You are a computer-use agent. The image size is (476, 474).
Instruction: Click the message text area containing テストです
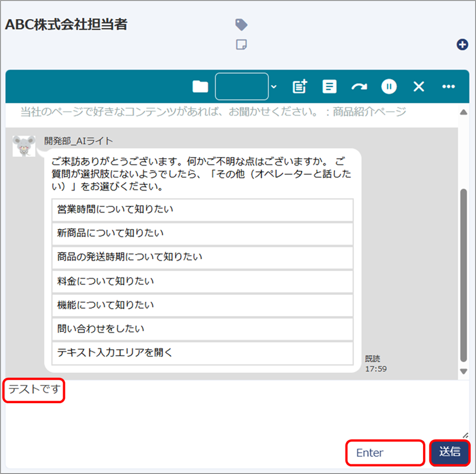tap(237, 408)
